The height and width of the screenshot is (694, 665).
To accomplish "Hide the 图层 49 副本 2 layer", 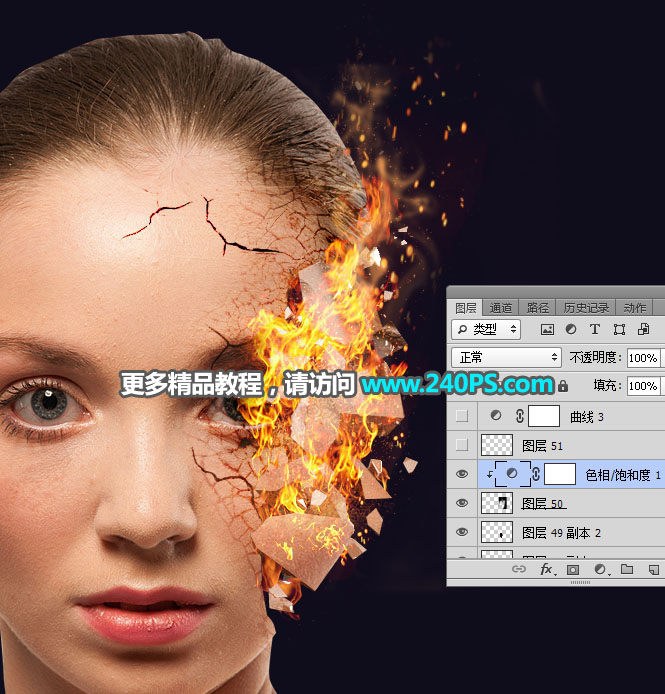I will click(x=462, y=532).
